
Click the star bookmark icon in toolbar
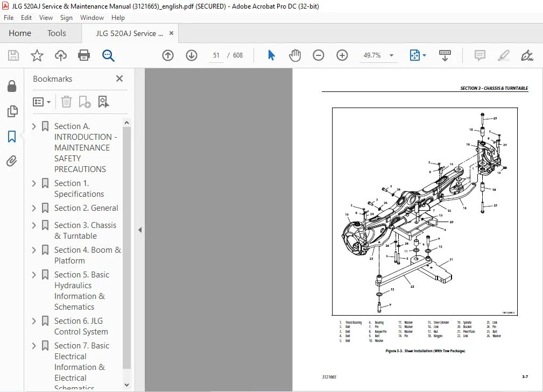pos(37,55)
